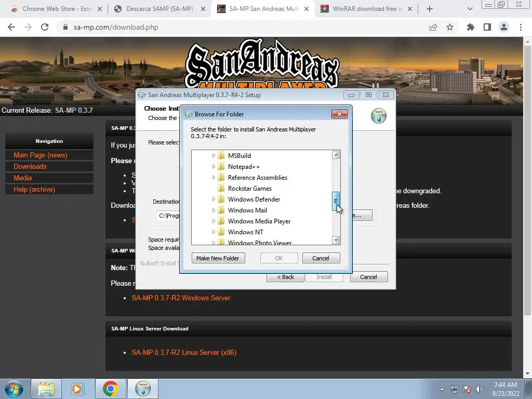Show hidden system tray icons
Screen dimensions: 532x399
pyautogui.click(x=442, y=389)
